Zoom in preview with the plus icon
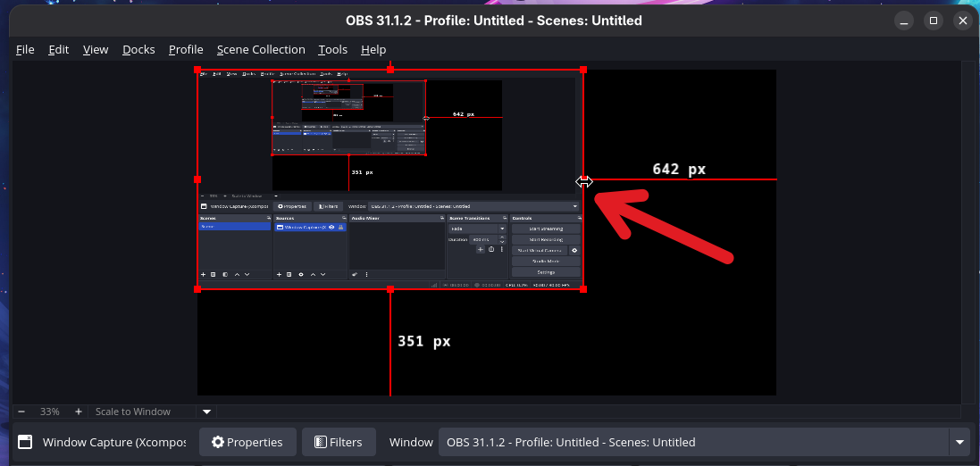Viewport: 980px width, 466px height. (78, 412)
